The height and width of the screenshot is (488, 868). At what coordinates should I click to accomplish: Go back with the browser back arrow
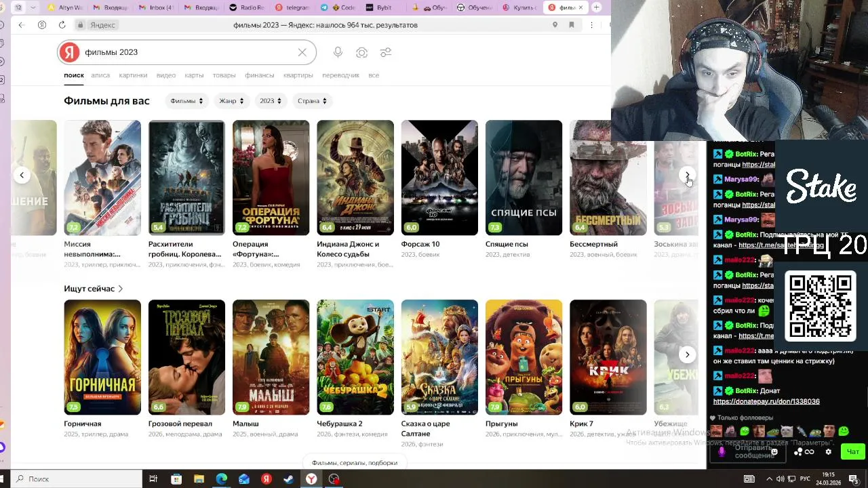21,25
